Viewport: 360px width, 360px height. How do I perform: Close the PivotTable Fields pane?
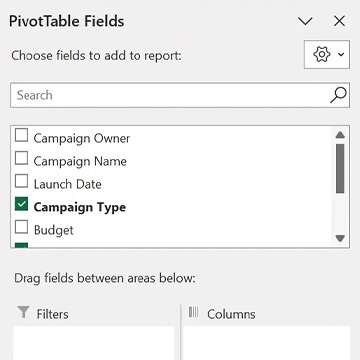point(339,22)
